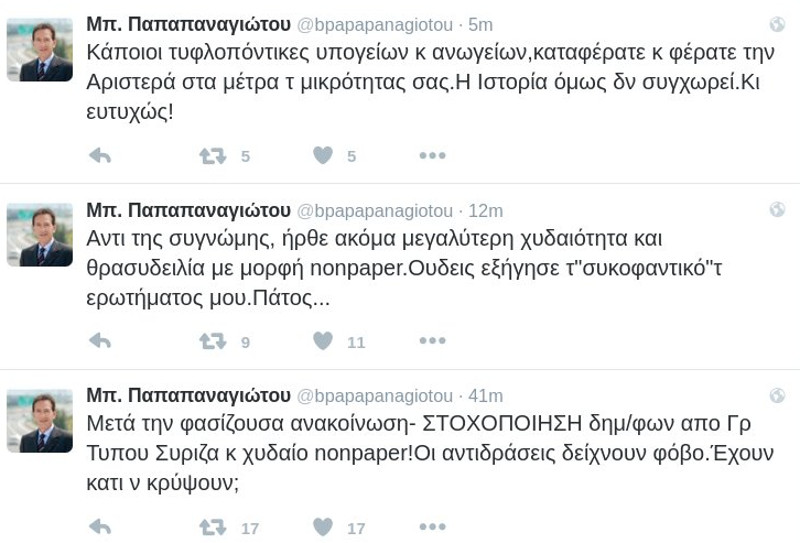
Task: Open more options on the 5m tweet
Action: click(432, 156)
